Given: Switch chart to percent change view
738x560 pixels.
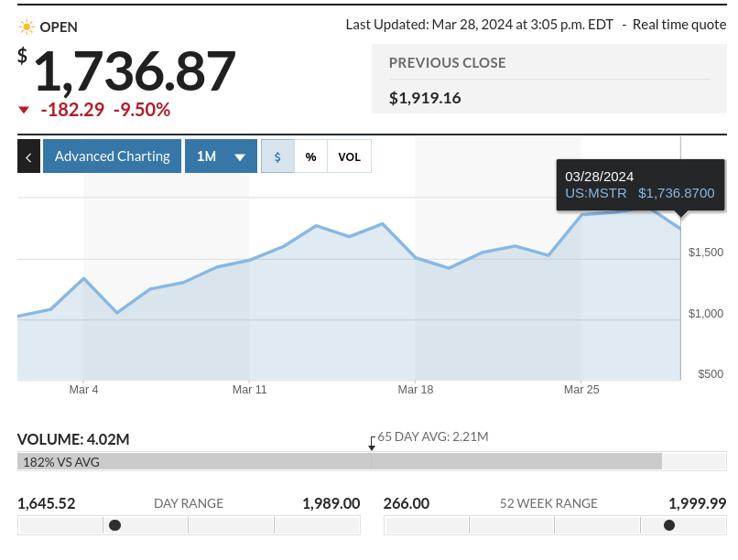Looking at the screenshot, I should click(310, 156).
